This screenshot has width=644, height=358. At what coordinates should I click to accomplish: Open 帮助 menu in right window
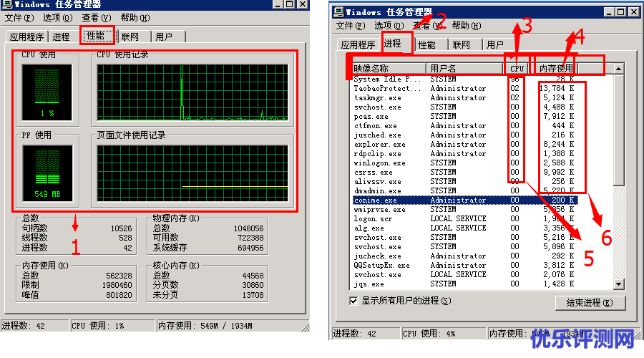466,26
